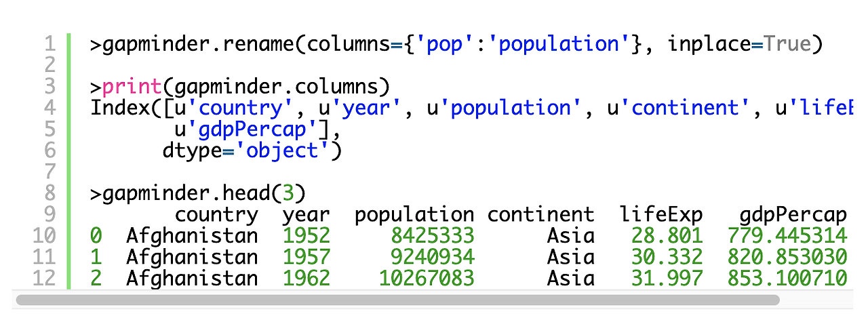This screenshot has width=868, height=320.
Task: Click line number 8 in the gutter
Action: 49,194
